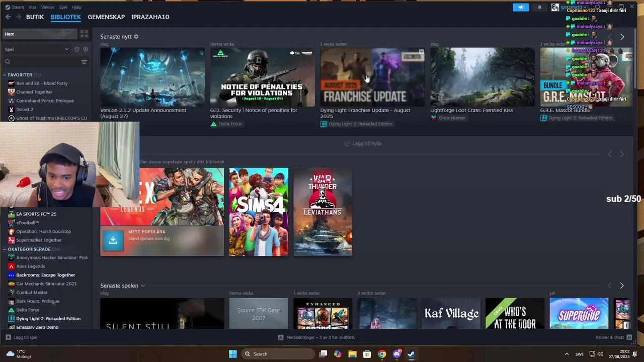Open the Spel menu
Screen dimensions: 644x362
63,7
